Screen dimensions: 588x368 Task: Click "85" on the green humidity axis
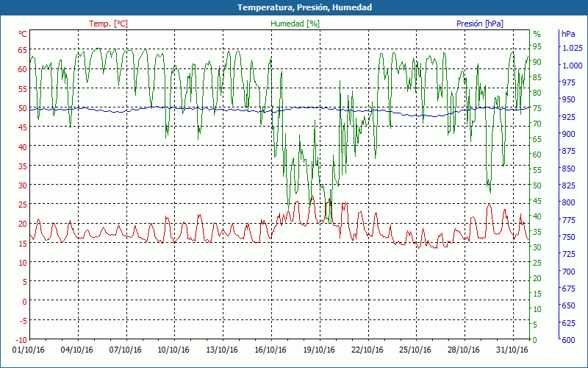tap(537, 77)
